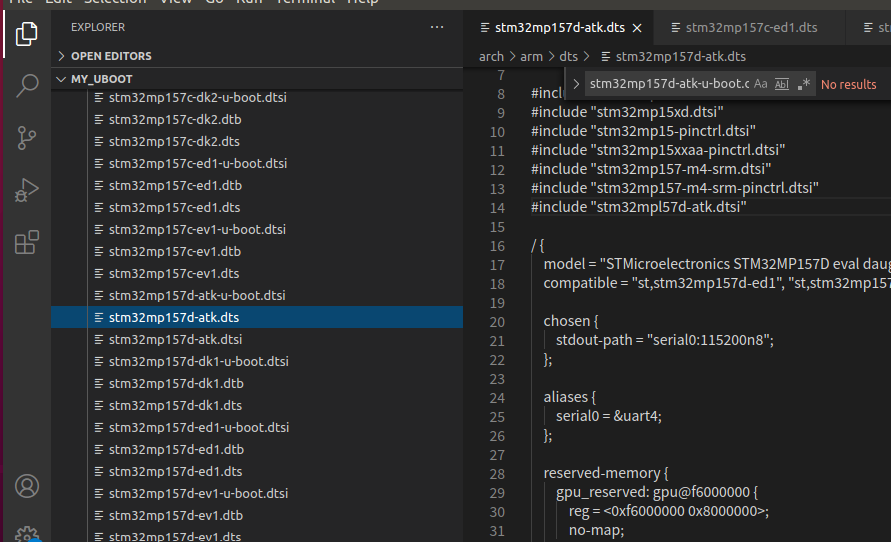Click gpu_reserved: gpu@f6000000 line
The height and width of the screenshot is (542, 891).
pyautogui.click(x=657, y=493)
